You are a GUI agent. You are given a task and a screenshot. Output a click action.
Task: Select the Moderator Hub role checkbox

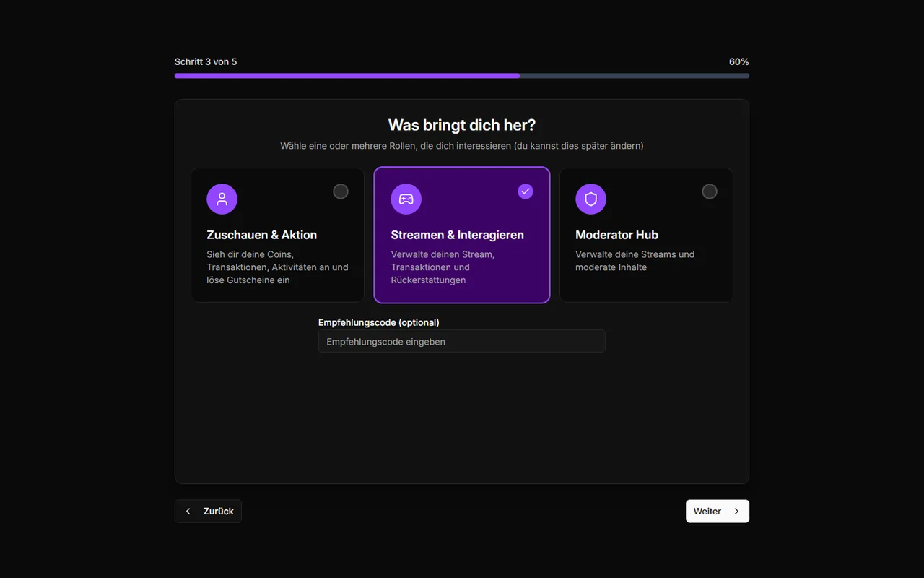tap(710, 191)
